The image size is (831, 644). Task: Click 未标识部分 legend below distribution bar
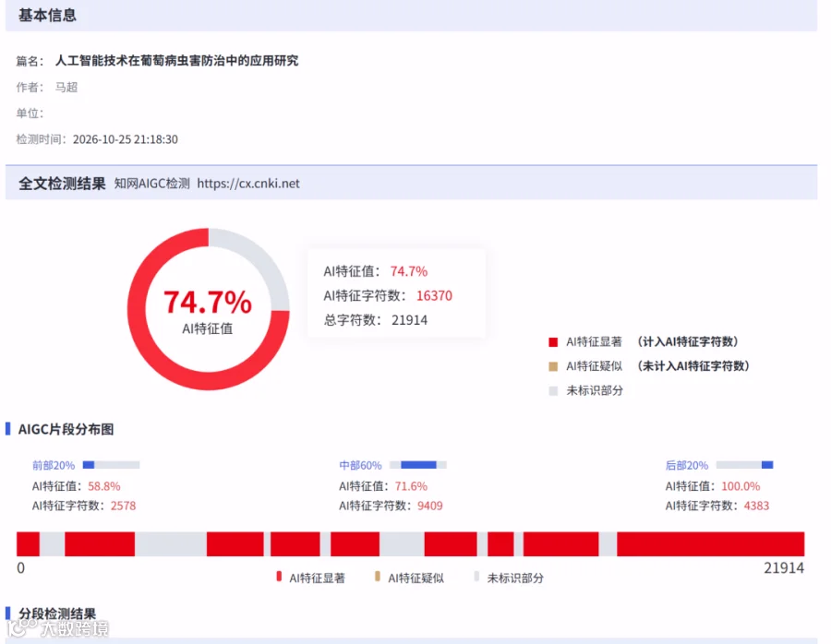(x=509, y=578)
